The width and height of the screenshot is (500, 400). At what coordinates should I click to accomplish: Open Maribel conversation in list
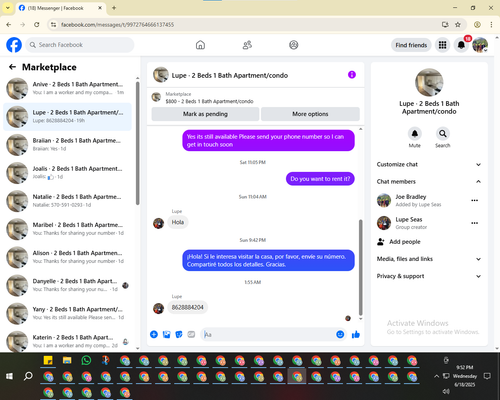point(67,229)
